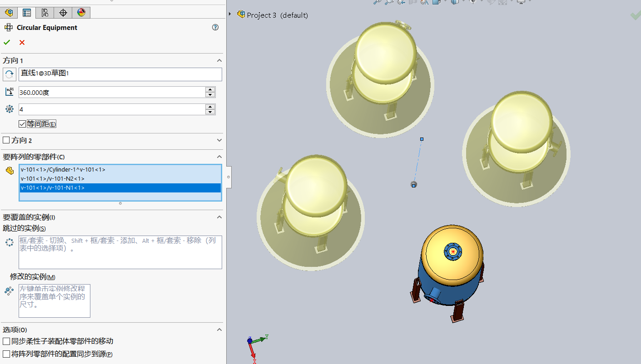
Task: Click the Project 3 assembly icon in flyout tree
Action: click(241, 15)
